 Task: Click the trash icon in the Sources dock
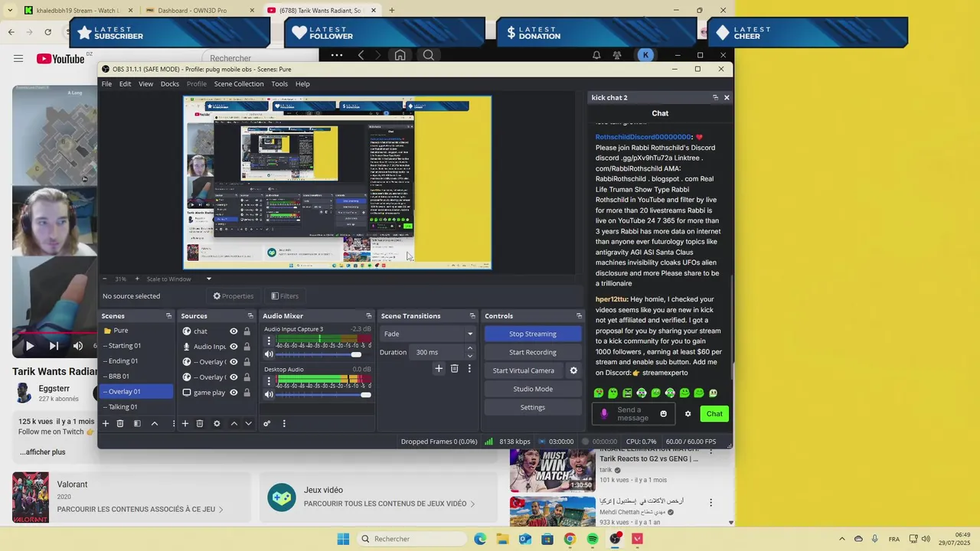(200, 423)
